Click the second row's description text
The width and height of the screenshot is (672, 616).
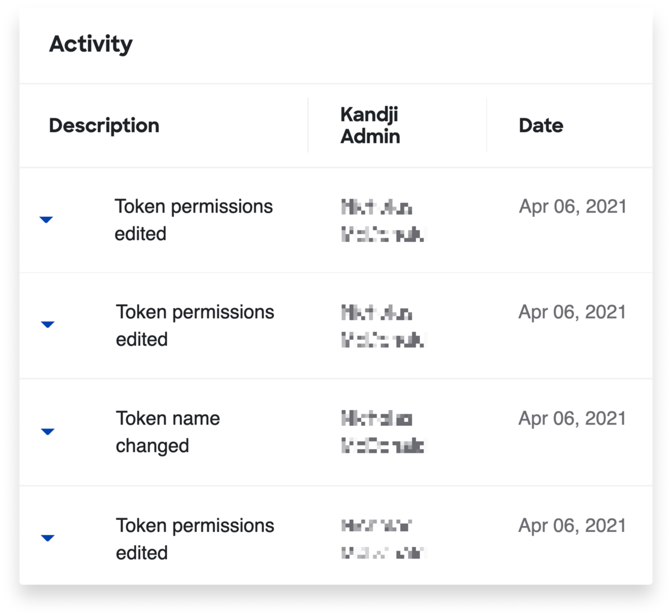194,325
